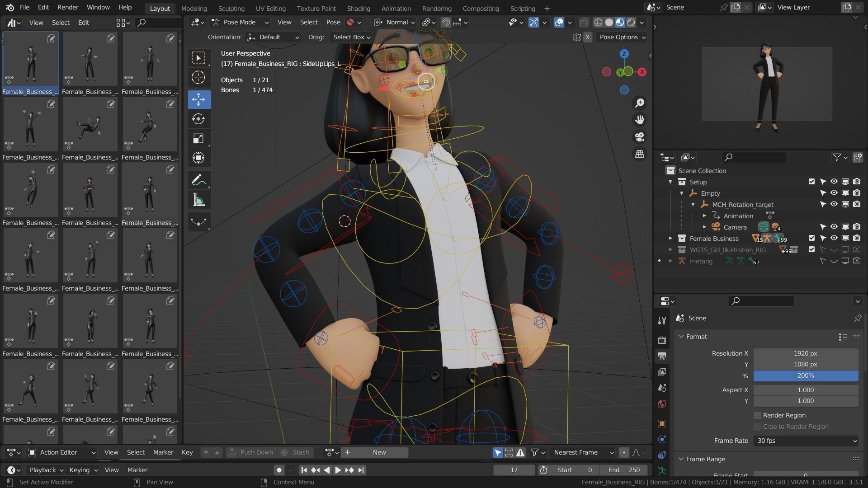Jump to the last frame

tap(361, 470)
